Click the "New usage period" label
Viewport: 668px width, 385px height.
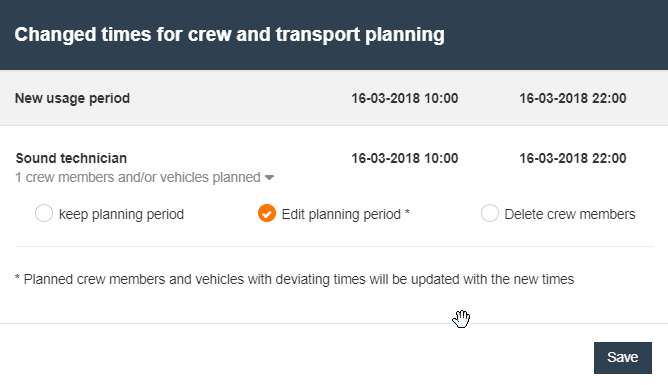pos(72,98)
